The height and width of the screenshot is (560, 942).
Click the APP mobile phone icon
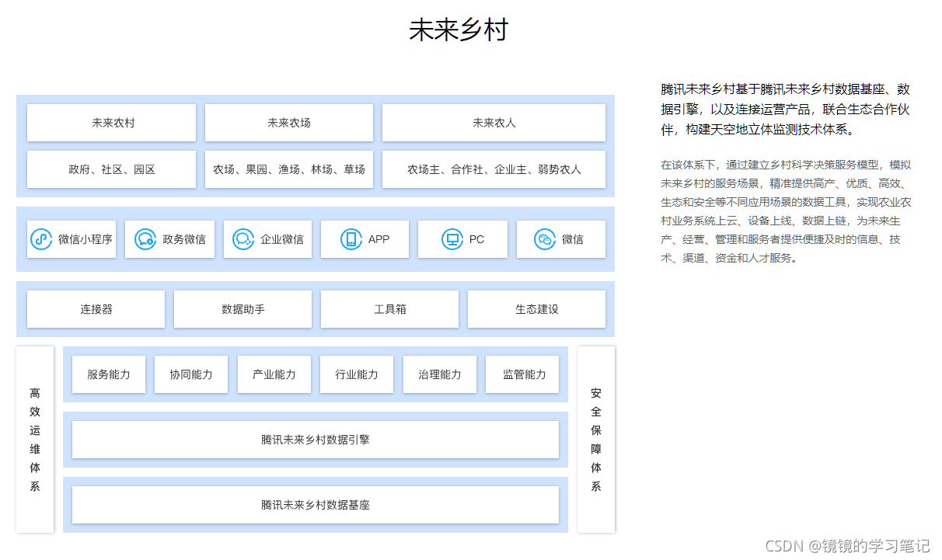(351, 239)
